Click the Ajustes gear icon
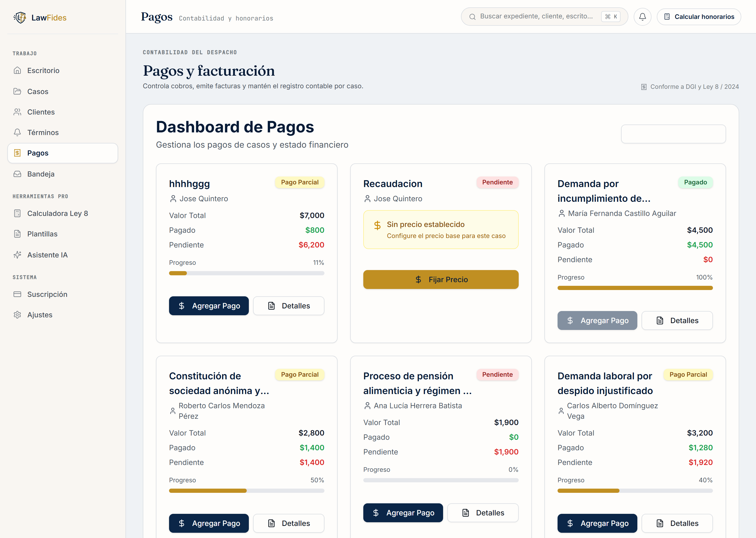Viewport: 756px width, 538px height. point(17,315)
